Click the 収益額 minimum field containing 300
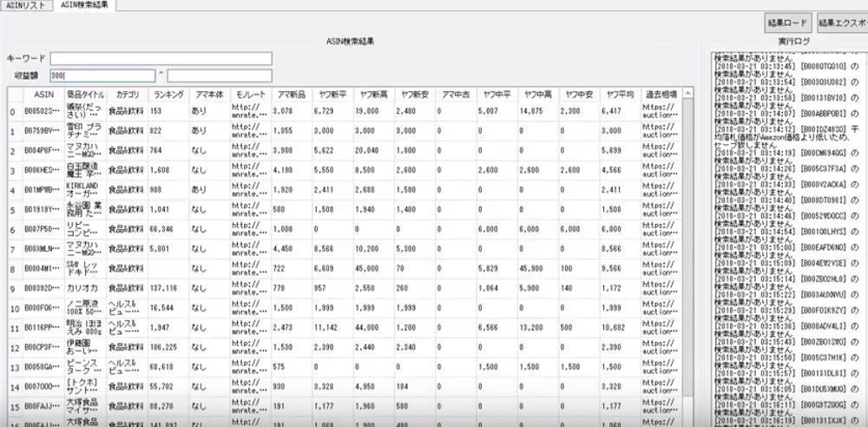This screenshot has height=427, width=868. click(x=102, y=76)
